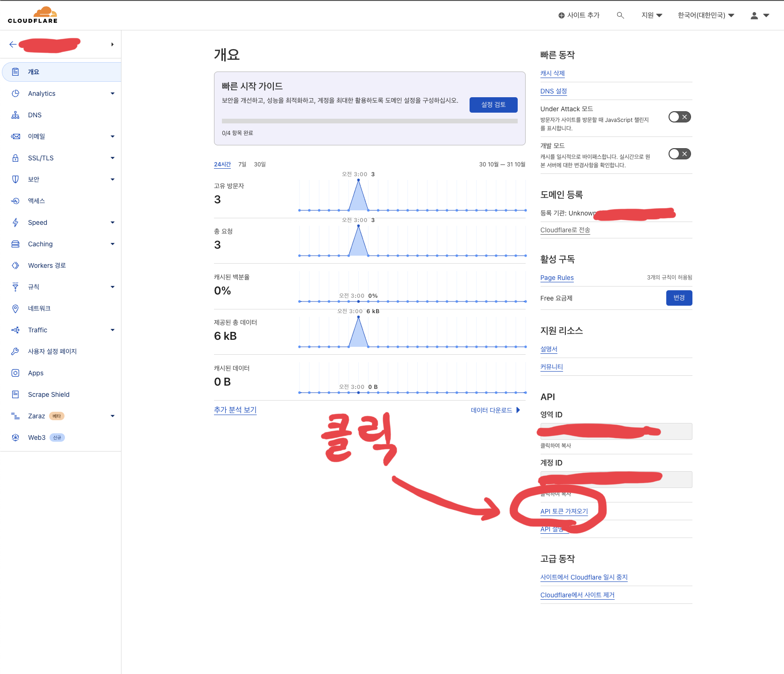The height and width of the screenshot is (674, 784).
Task: Click the 네트워크 location pin icon
Action: tap(15, 308)
